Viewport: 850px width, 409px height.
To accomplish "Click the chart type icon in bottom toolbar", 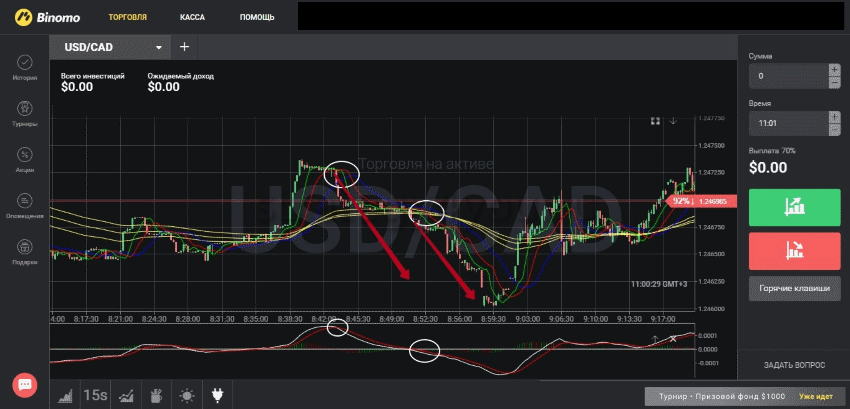I will (x=66, y=395).
